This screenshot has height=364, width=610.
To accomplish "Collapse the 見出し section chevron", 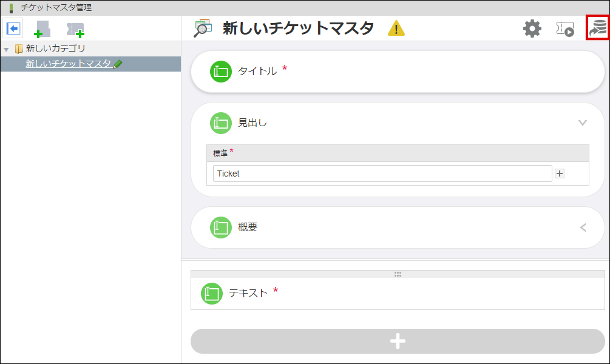I will [x=583, y=123].
